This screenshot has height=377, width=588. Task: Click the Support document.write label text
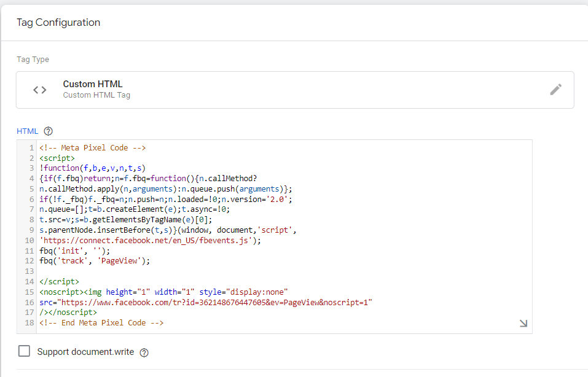[x=85, y=352]
